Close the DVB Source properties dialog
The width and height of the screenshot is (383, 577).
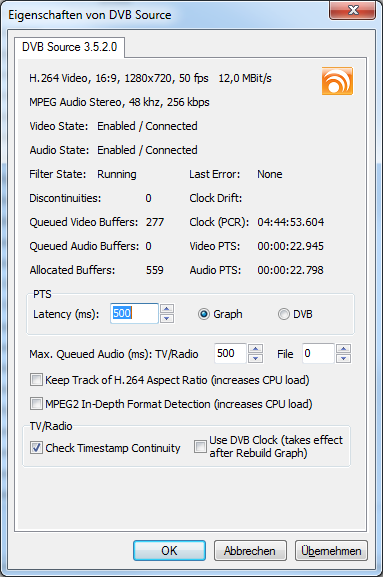point(352,10)
